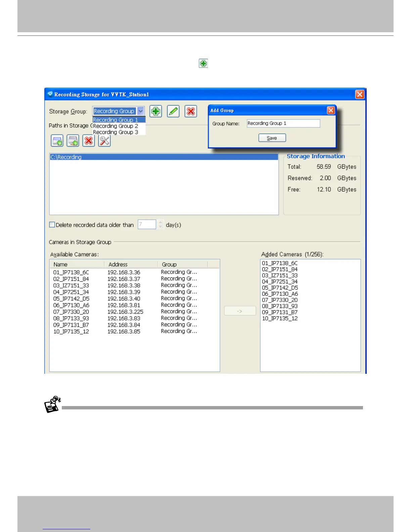Viewport: 411px width, 532px height.
Task: Select 04_IP7251_34 in Available Cameras
Action: [x=135, y=292]
